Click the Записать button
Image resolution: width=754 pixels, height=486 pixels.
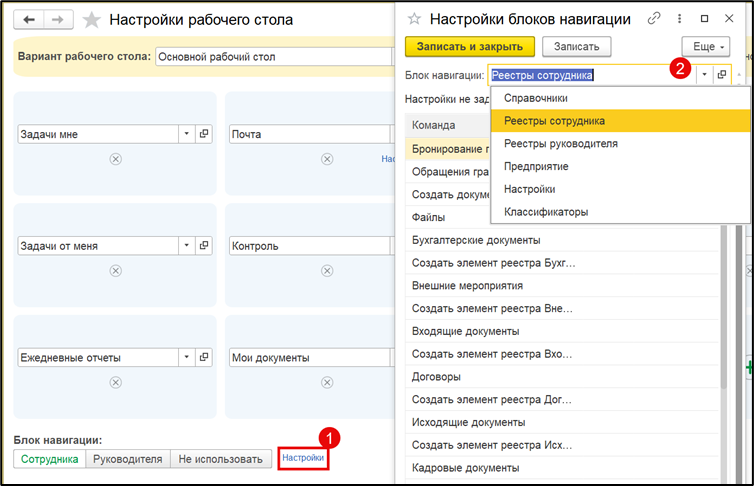pos(577,47)
